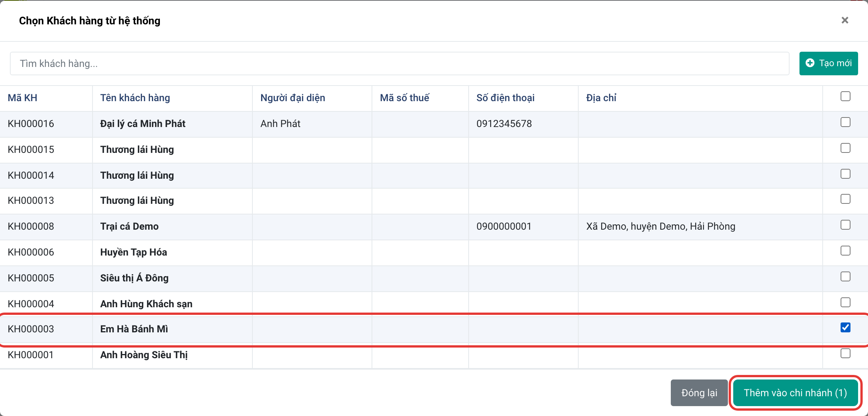Click Thêm vào chi nhánh (1) button
The width and height of the screenshot is (868, 416).
pyautogui.click(x=795, y=393)
